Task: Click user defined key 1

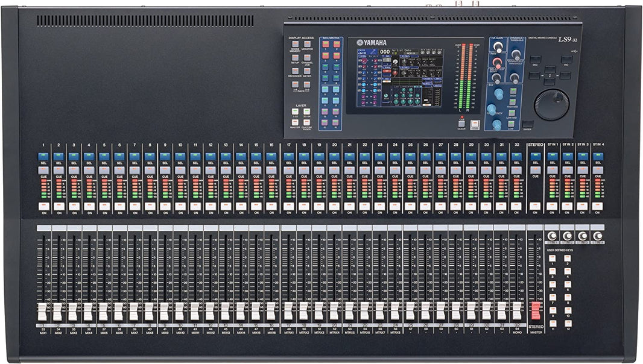Action: (x=553, y=259)
